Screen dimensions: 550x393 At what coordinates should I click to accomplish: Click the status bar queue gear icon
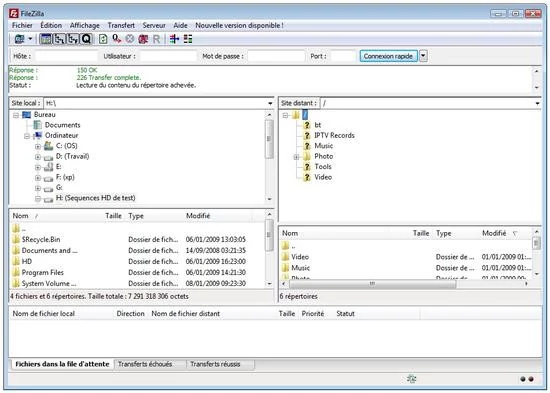pos(411,379)
